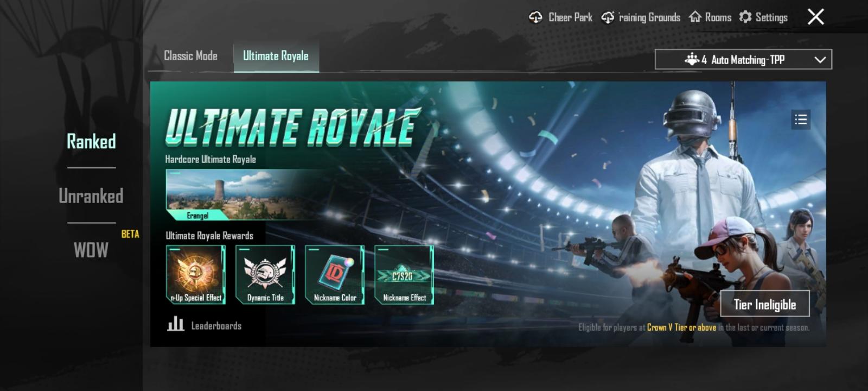Open the Rooms house icon

pyautogui.click(x=695, y=17)
